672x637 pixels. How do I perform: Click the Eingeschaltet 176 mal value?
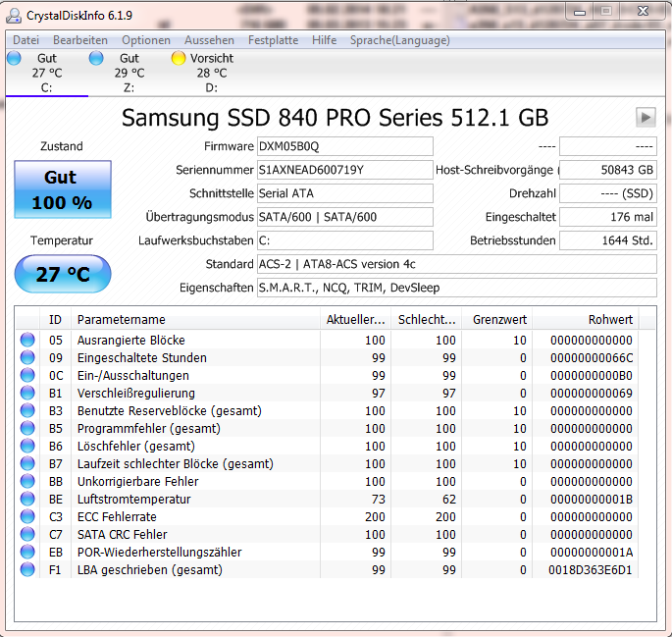coord(608,217)
